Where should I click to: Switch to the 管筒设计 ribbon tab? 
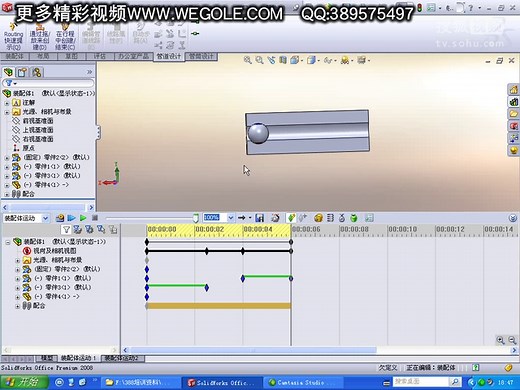[x=201, y=56]
